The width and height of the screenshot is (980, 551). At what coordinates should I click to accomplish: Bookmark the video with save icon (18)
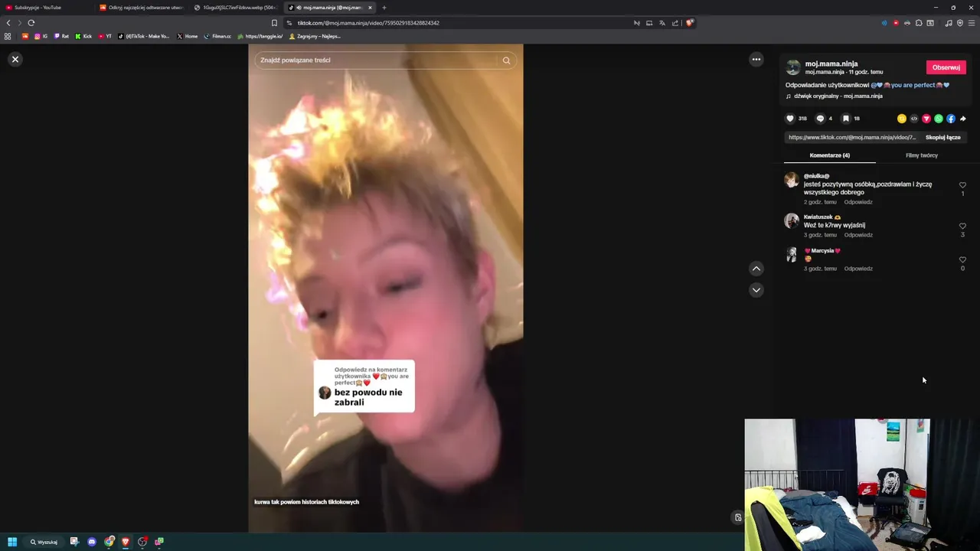[x=846, y=119]
